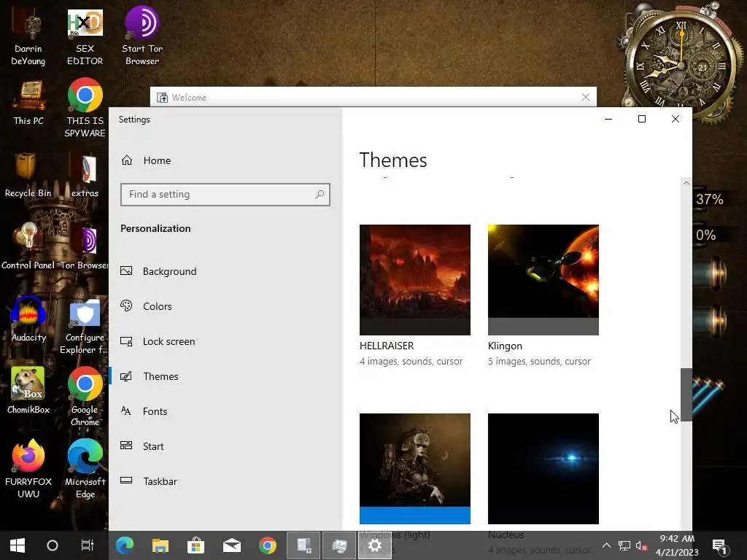The height and width of the screenshot is (560, 747).
Task: Click the Find a setting search box
Action: tap(225, 194)
